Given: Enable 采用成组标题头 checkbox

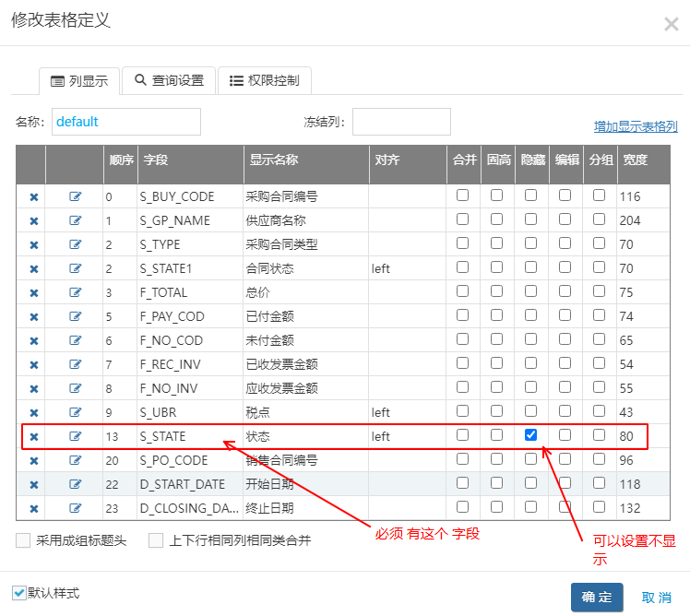Looking at the screenshot, I should coord(23,540).
